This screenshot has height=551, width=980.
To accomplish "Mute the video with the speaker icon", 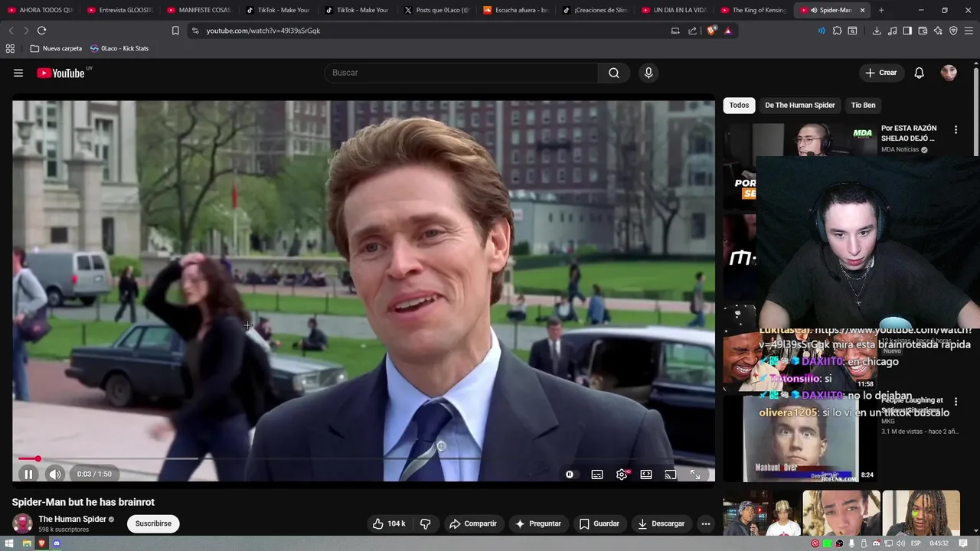I will coord(55,474).
